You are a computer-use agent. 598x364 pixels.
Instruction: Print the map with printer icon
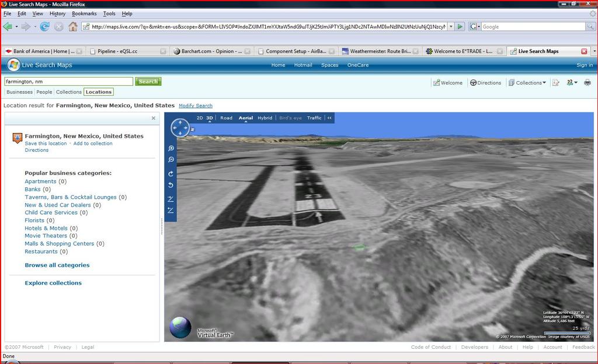click(x=587, y=83)
